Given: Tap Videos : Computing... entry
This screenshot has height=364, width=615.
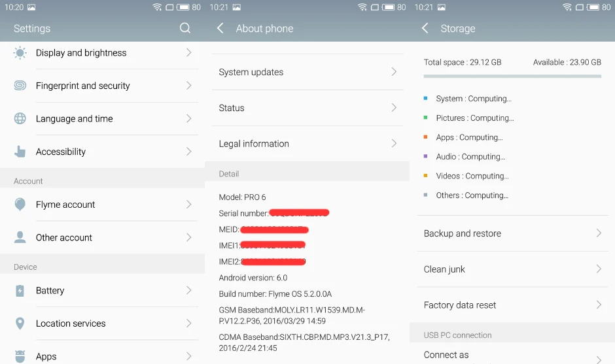Looking at the screenshot, I should (x=472, y=176).
